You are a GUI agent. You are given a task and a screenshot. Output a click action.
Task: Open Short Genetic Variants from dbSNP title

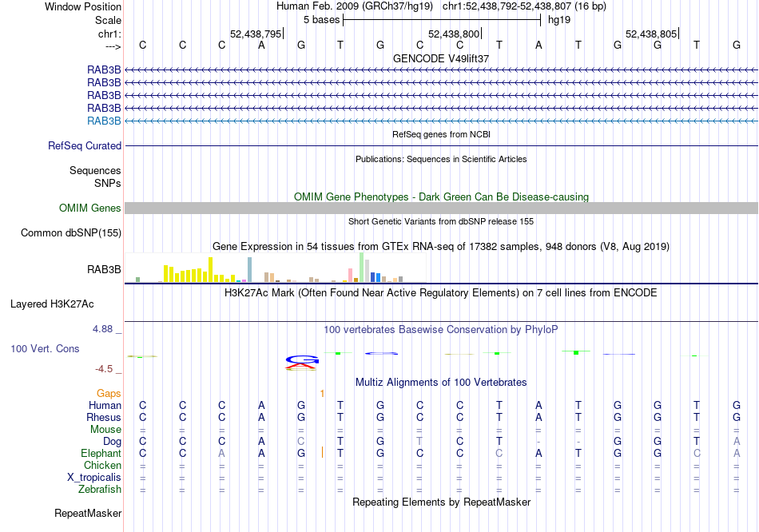coord(441,221)
